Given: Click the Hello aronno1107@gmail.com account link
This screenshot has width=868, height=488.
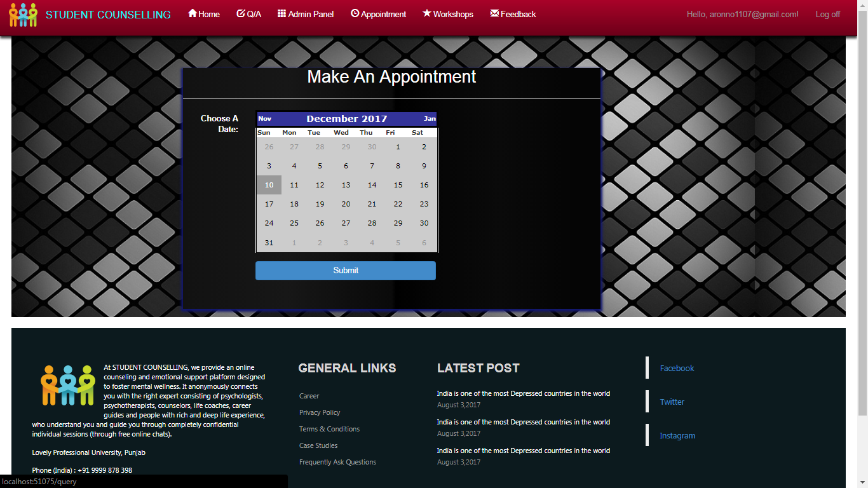Looking at the screenshot, I should coord(743,14).
